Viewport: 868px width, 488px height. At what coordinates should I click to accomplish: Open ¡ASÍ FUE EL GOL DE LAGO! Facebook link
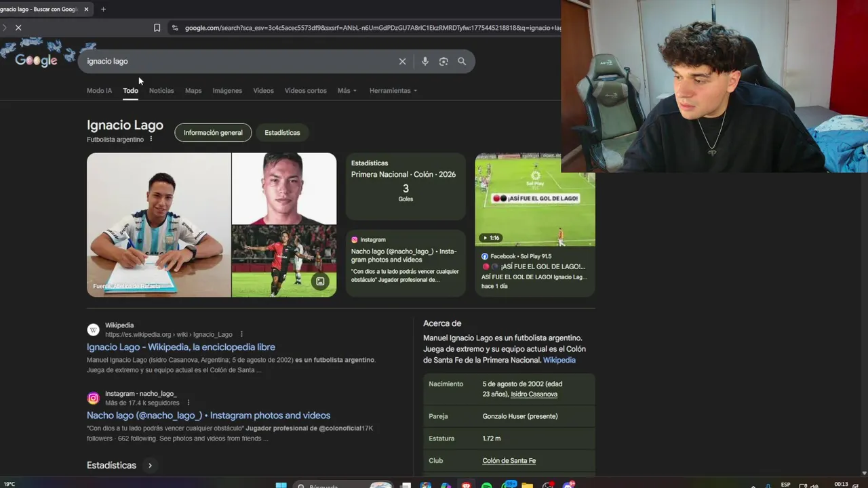[x=533, y=266]
